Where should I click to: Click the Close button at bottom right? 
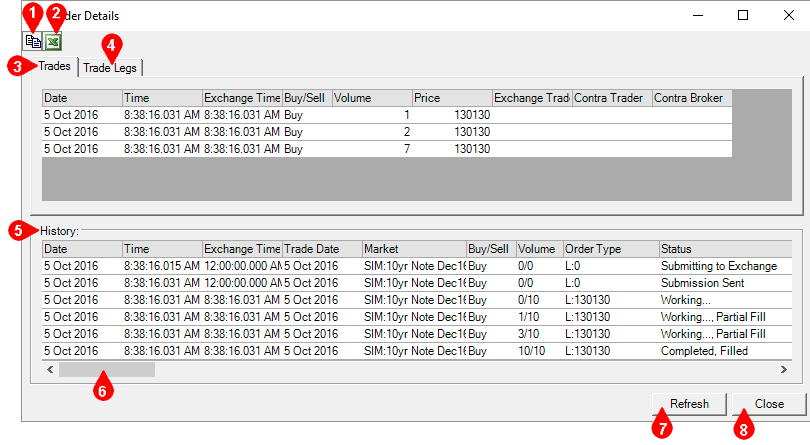(769, 404)
